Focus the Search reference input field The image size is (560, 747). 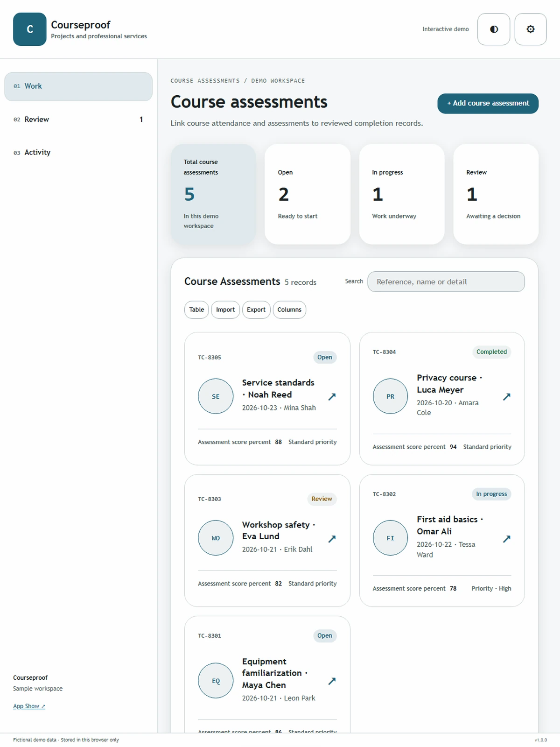tap(446, 282)
